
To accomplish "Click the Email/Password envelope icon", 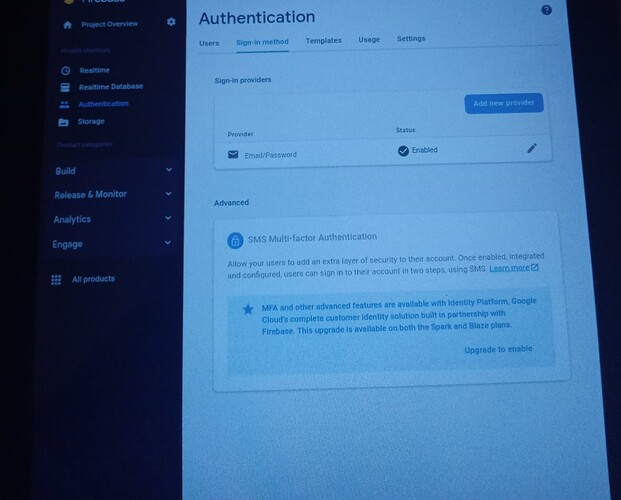I will click(x=233, y=154).
